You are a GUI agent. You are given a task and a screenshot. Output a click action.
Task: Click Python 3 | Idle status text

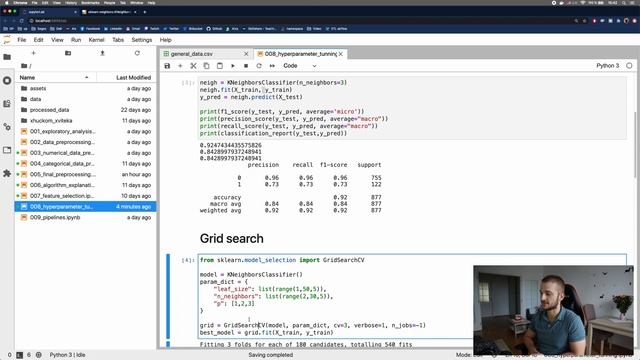67,355
